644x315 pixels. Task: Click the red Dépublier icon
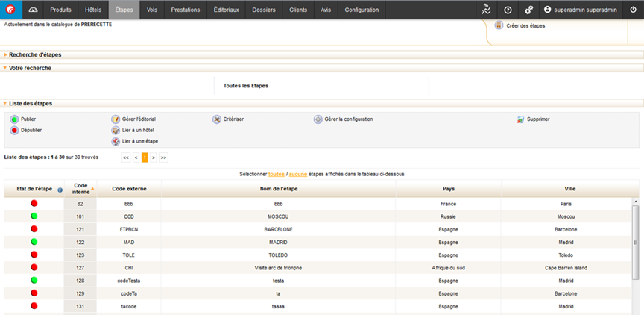click(14, 130)
